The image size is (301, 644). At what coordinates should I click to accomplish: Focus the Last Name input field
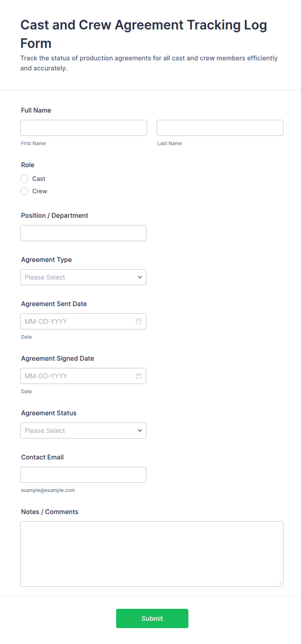pyautogui.click(x=220, y=128)
